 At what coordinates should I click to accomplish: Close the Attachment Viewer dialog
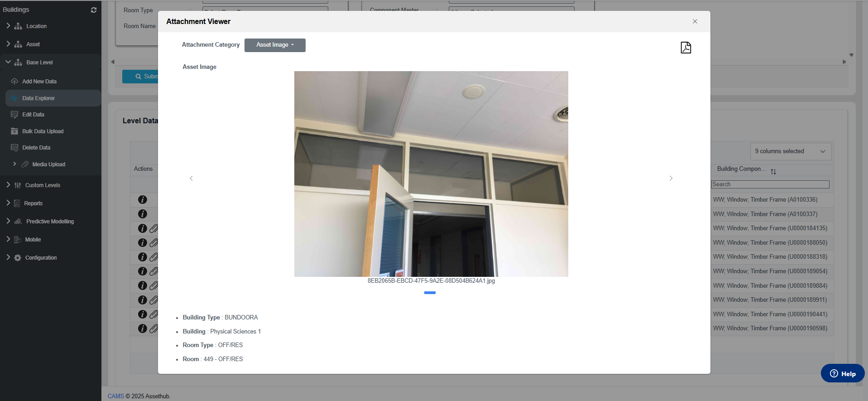(x=695, y=21)
